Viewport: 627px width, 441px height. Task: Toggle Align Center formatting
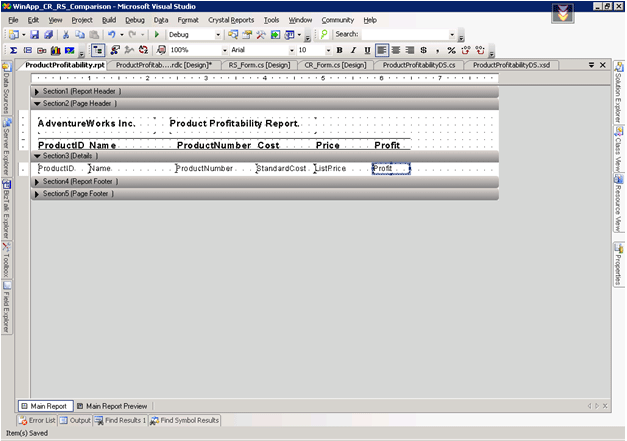point(396,50)
